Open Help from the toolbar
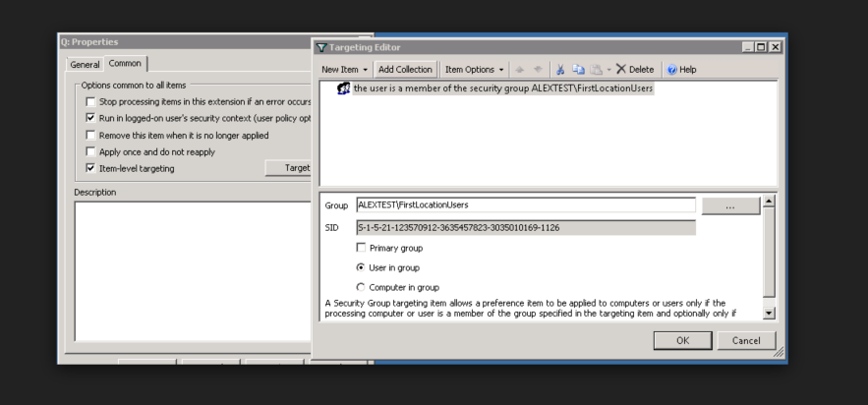 (x=681, y=70)
